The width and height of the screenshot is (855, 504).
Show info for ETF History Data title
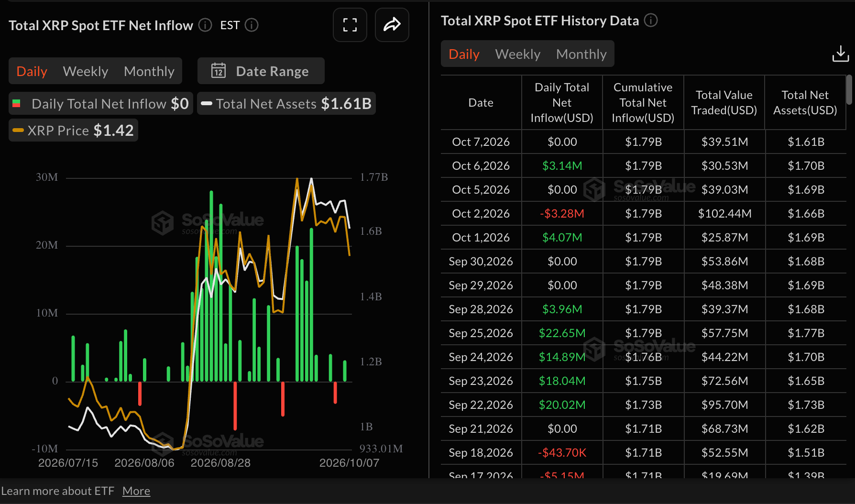tap(651, 20)
